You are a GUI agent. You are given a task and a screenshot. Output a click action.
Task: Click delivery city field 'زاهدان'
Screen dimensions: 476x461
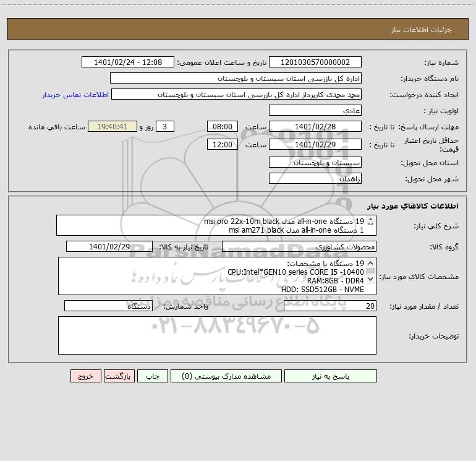click(315, 178)
